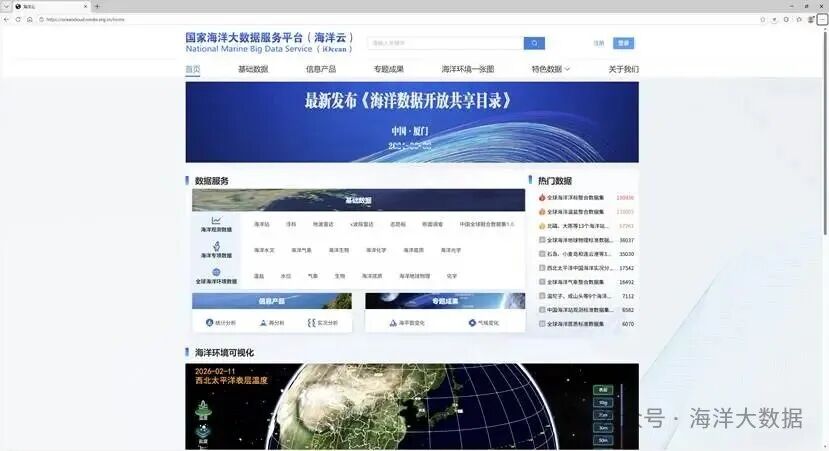This screenshot has height=451, width=829.
Task: Select the 海洋专项数据 icon category
Action: coord(216,250)
